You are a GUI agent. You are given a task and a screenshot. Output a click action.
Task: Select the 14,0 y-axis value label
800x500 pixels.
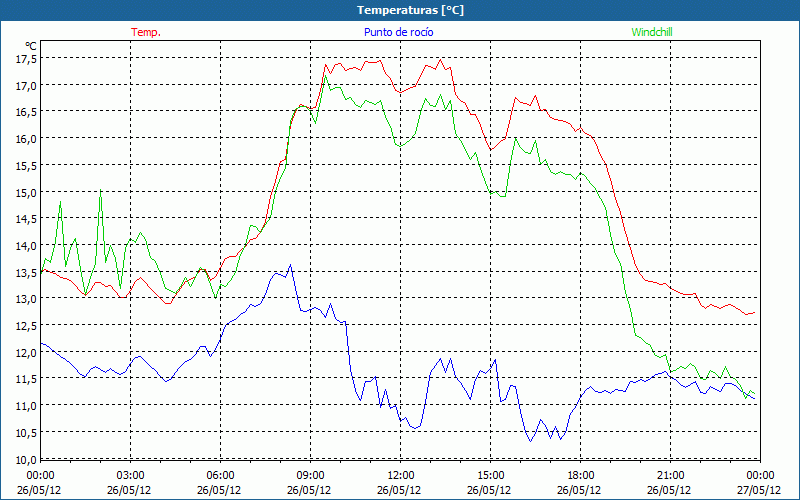(25, 245)
